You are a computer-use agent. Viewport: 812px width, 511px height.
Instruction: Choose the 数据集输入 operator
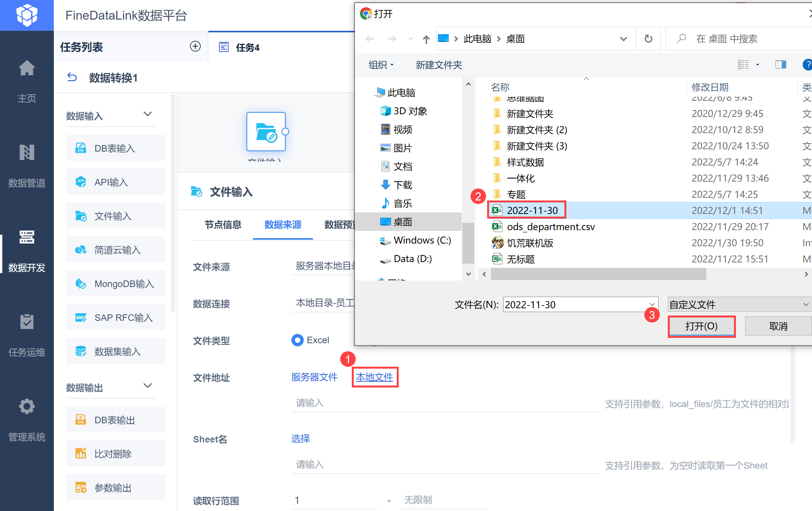(x=115, y=351)
